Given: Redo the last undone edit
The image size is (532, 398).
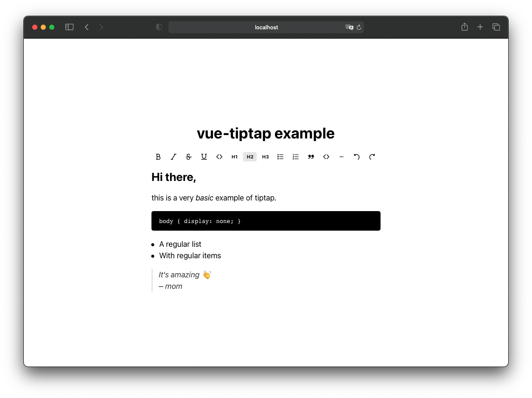Looking at the screenshot, I should [x=372, y=157].
